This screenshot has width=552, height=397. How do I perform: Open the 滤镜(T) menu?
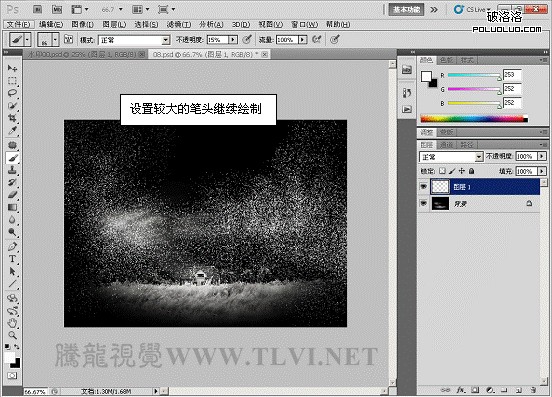pos(179,24)
